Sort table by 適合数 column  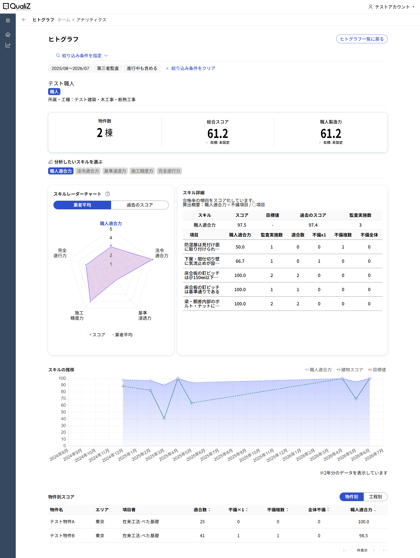pos(202,510)
